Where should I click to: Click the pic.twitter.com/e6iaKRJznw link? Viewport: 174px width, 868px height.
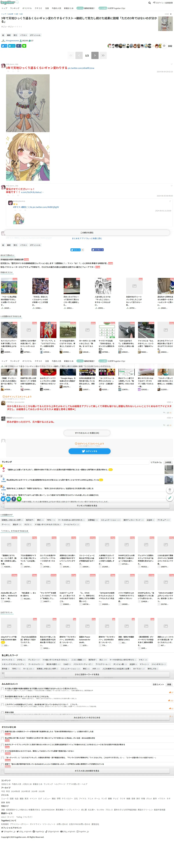point(81,68)
